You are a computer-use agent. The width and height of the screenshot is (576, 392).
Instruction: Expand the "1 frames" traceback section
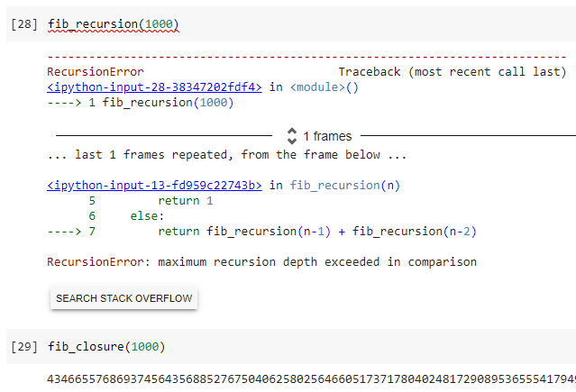[x=326, y=136]
